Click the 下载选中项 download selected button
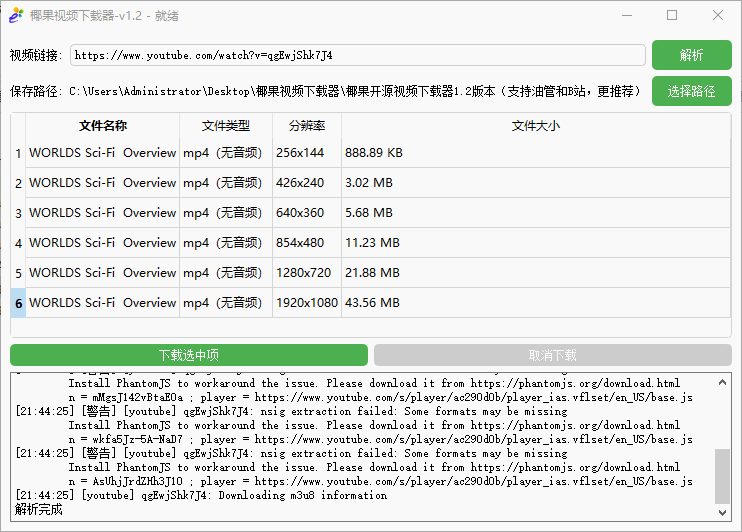 (x=189, y=355)
